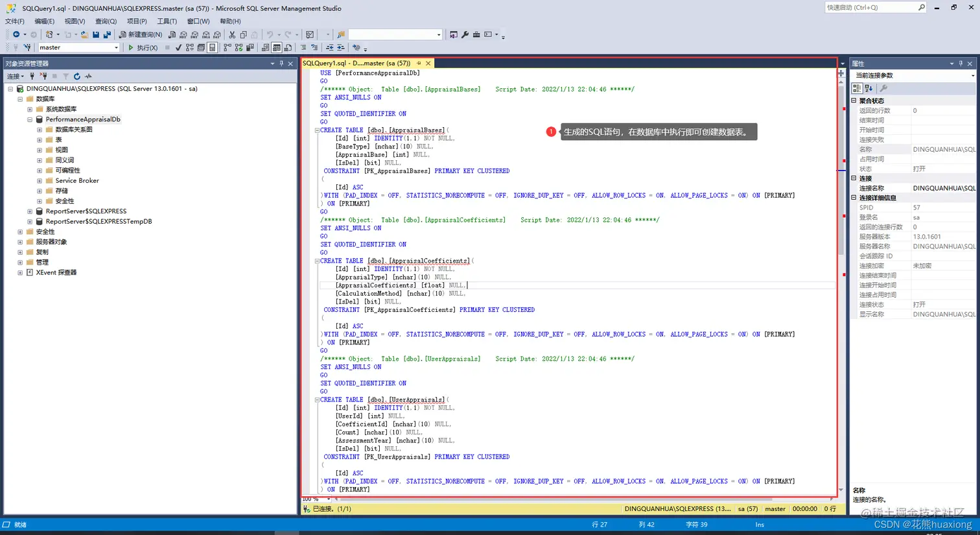This screenshot has width=980, height=535.
Task: Toggle Results to Grid icon
Action: point(277,47)
